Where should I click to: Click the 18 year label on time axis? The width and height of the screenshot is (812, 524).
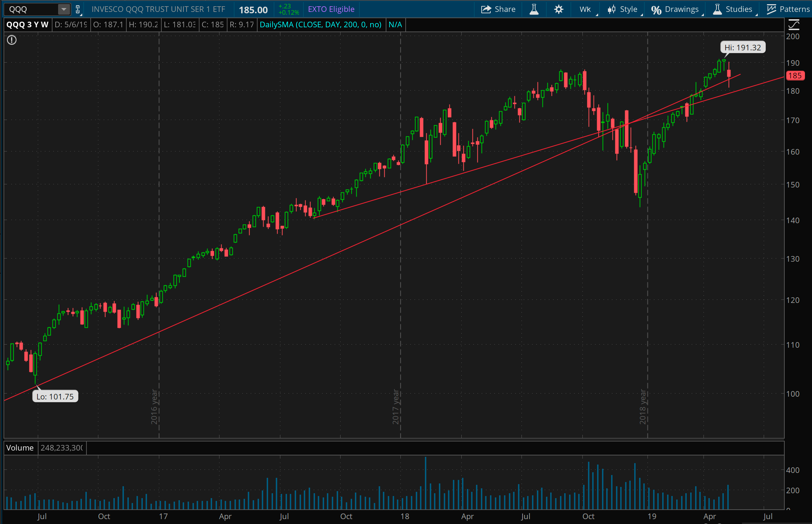tap(405, 517)
